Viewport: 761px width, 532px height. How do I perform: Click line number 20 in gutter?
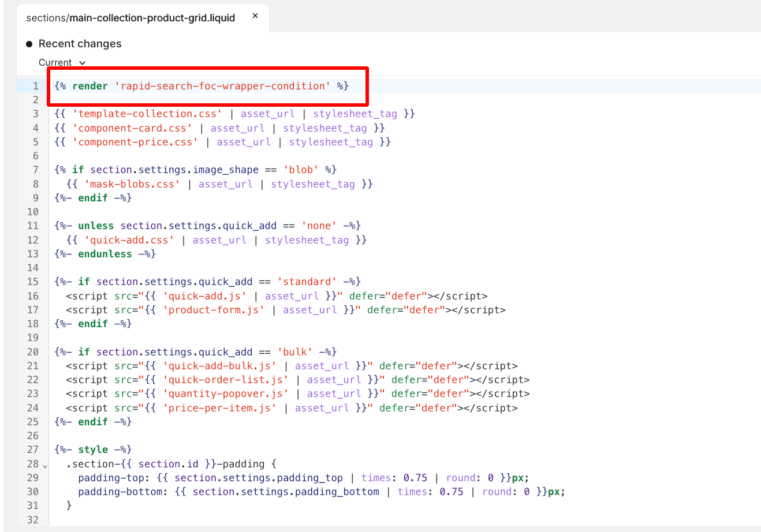pyautogui.click(x=33, y=352)
